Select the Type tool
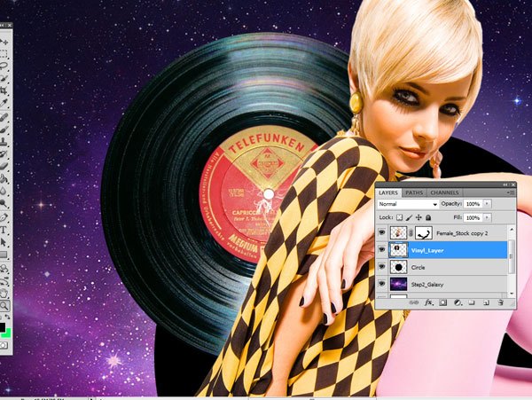Image resolution: width=532 pixels, height=400 pixels. (x=4, y=230)
